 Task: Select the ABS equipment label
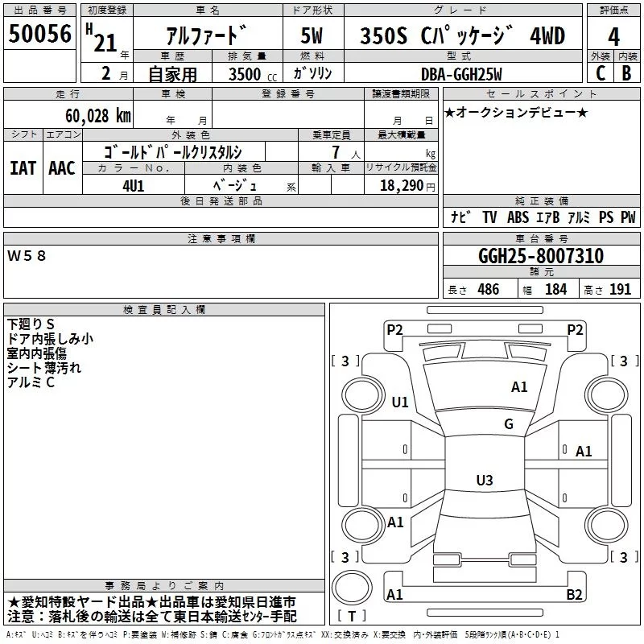[518, 217]
